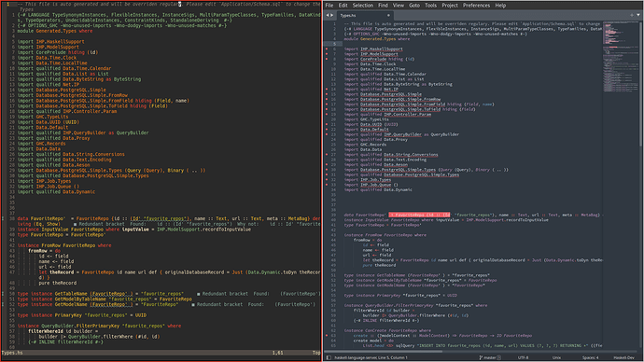Open the master git branch indicator
This screenshot has height=362, width=644.
(490, 357)
